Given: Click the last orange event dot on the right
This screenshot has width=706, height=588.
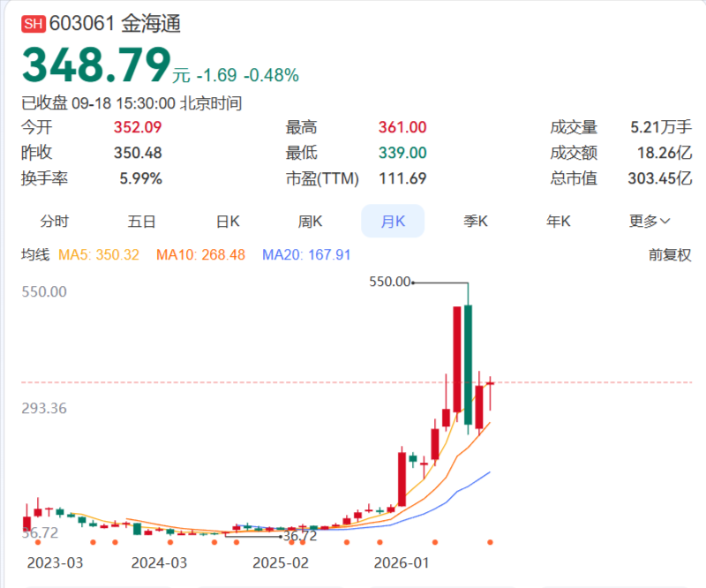Looking at the screenshot, I should click(x=490, y=542).
